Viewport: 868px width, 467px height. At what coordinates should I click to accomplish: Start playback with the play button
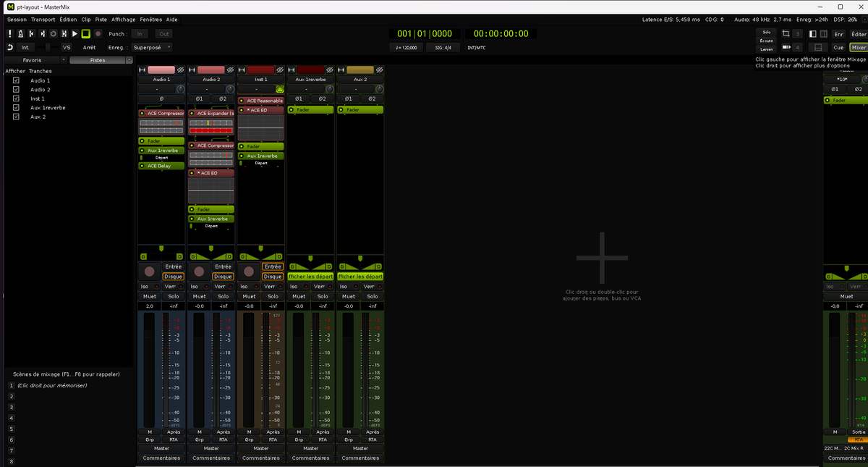75,33
